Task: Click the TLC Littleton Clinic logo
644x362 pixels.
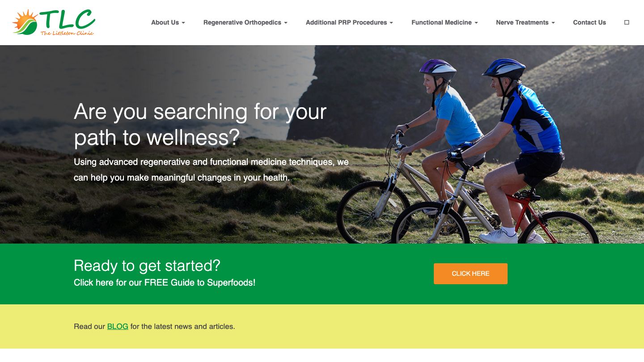Action: tap(54, 22)
